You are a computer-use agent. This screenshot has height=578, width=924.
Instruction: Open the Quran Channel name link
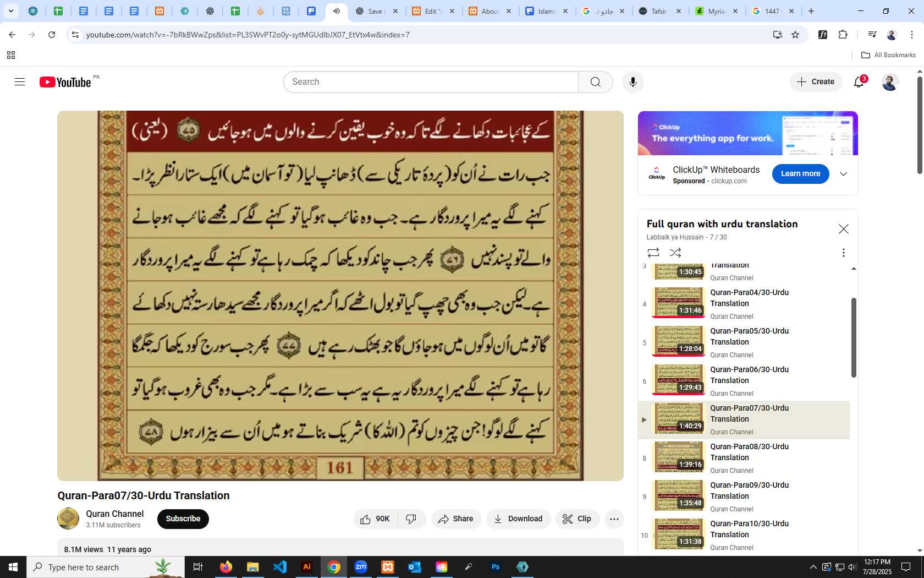point(114,514)
